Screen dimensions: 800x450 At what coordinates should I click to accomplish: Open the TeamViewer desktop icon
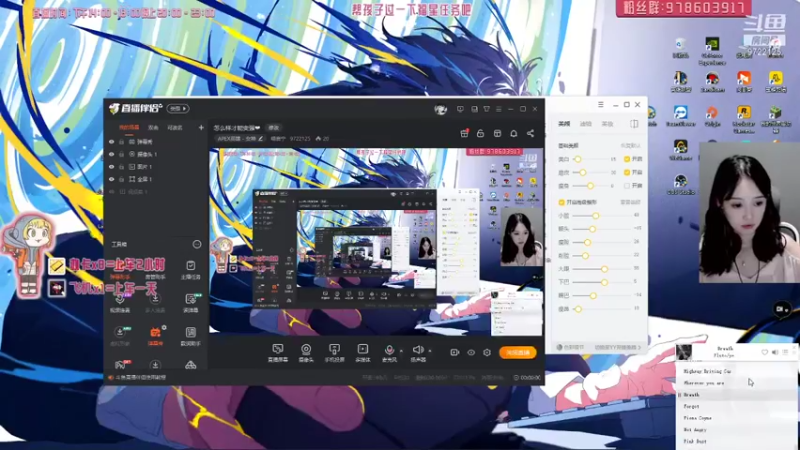tap(681, 116)
